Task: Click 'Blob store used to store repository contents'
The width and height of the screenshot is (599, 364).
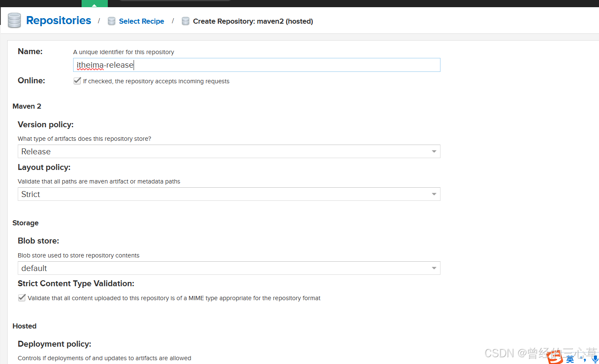Action: [79, 255]
